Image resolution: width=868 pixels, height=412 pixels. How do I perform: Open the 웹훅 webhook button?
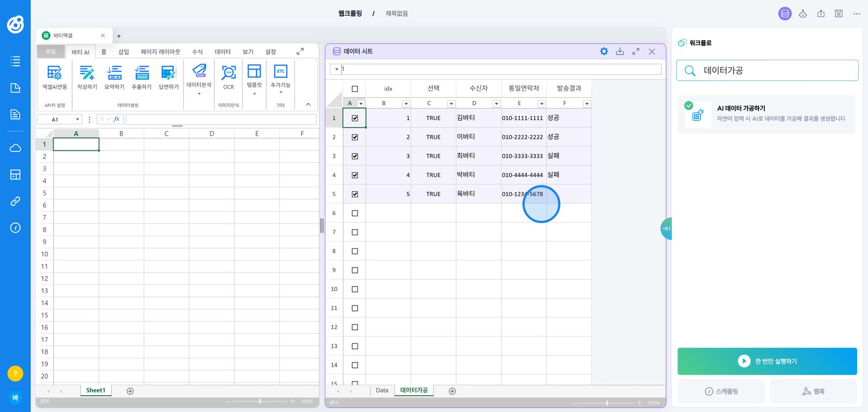click(x=813, y=391)
